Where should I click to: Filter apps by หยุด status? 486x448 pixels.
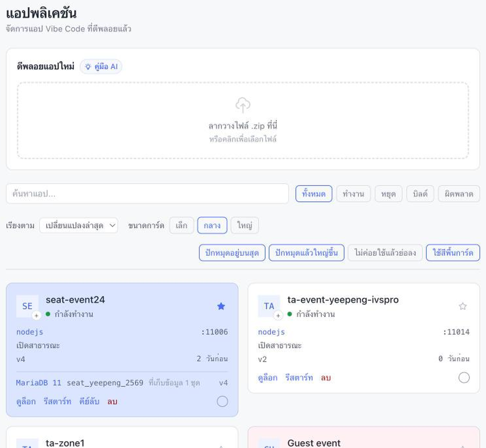click(388, 194)
